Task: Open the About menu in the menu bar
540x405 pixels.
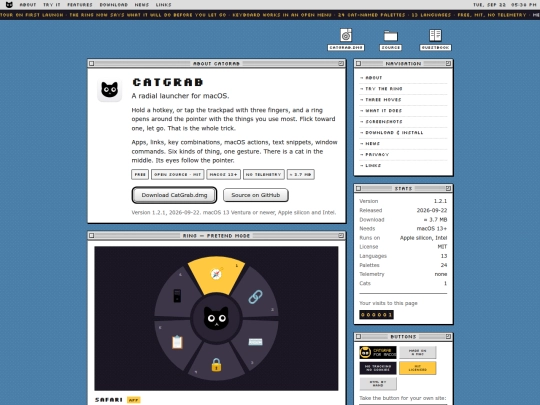Action: click(28, 5)
